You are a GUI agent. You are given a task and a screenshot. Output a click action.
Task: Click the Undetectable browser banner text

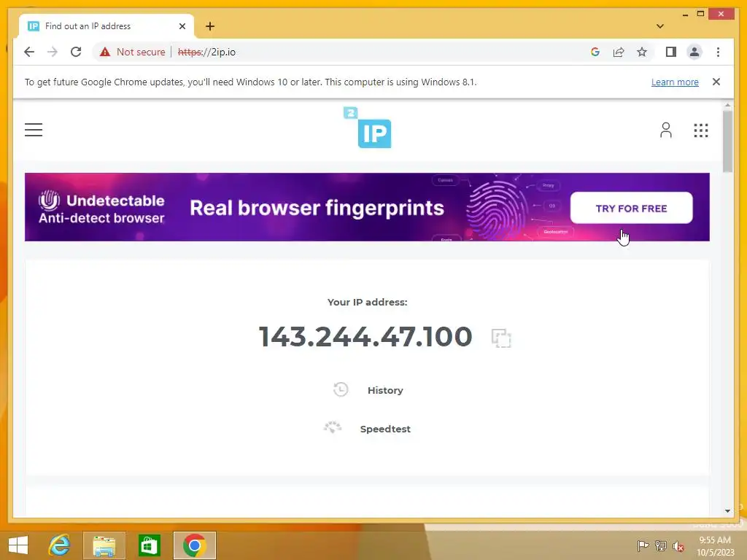pos(101,209)
